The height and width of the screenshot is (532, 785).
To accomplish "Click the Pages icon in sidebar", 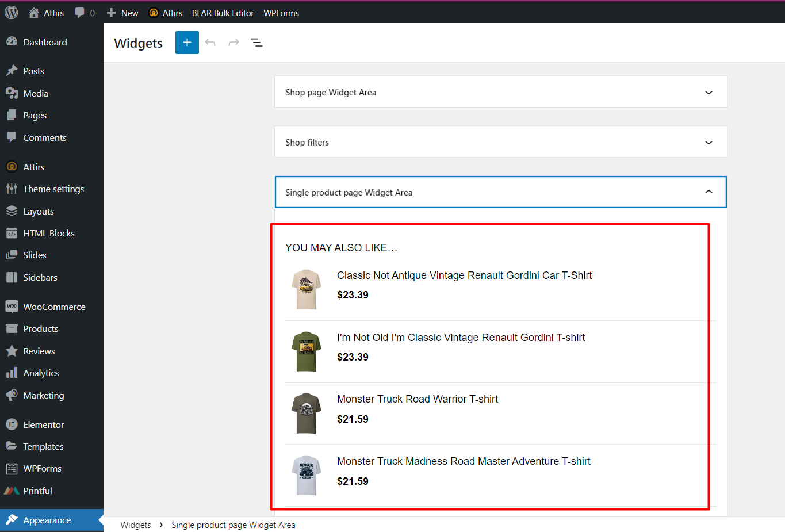I will coord(12,115).
